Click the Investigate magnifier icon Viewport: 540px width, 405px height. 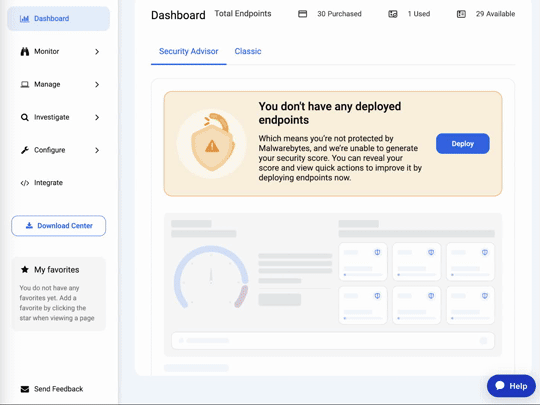(24, 117)
